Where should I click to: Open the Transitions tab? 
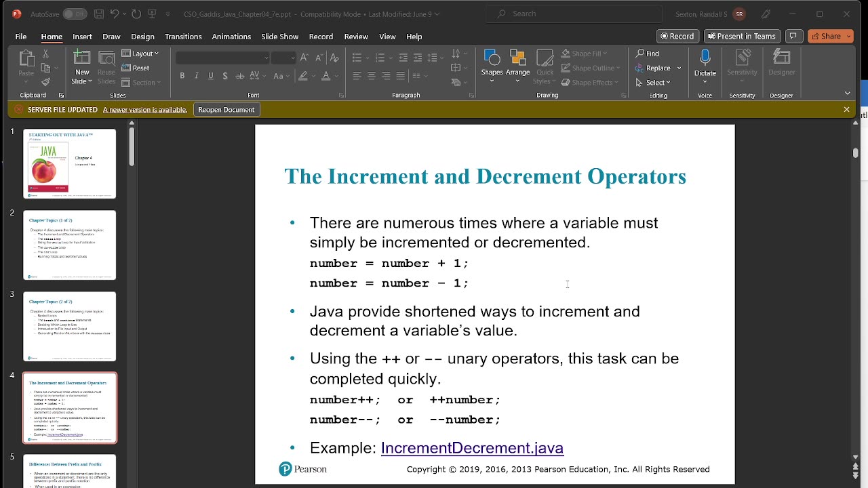pyautogui.click(x=183, y=37)
